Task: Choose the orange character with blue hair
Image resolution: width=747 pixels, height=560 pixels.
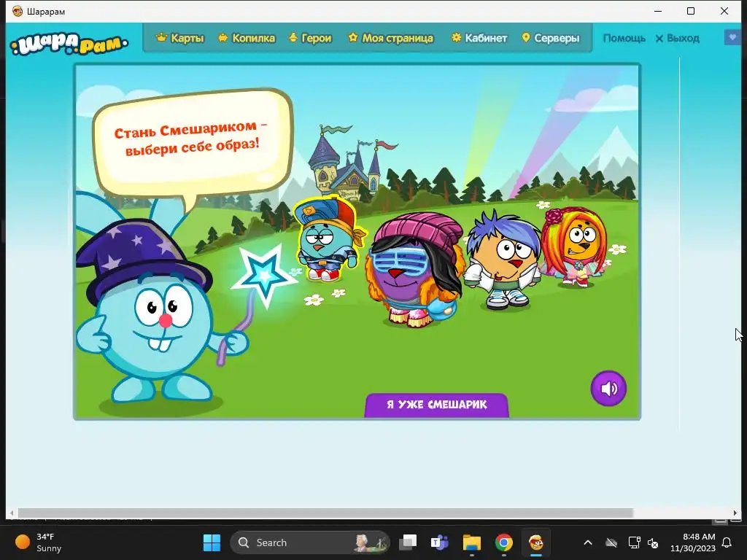Action: 503,260
